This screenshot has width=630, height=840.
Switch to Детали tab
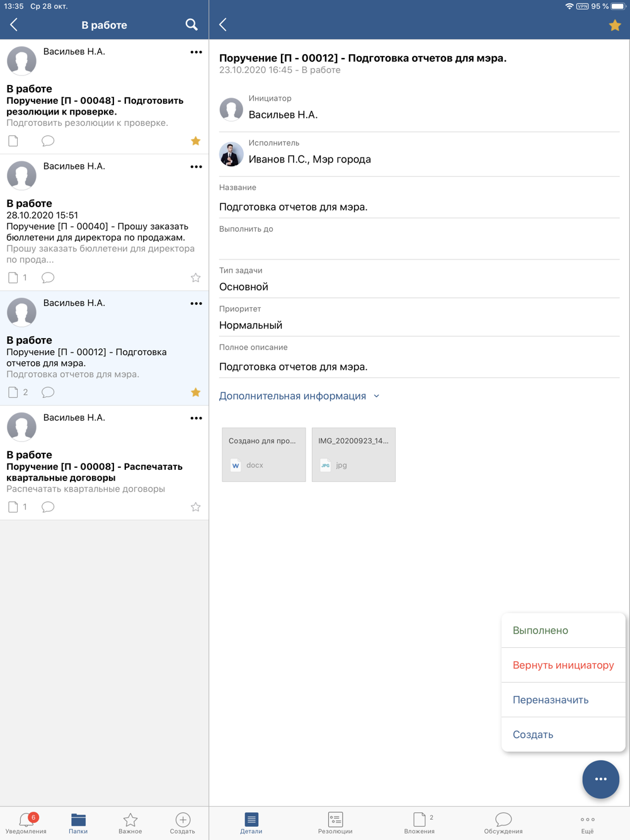point(251,823)
